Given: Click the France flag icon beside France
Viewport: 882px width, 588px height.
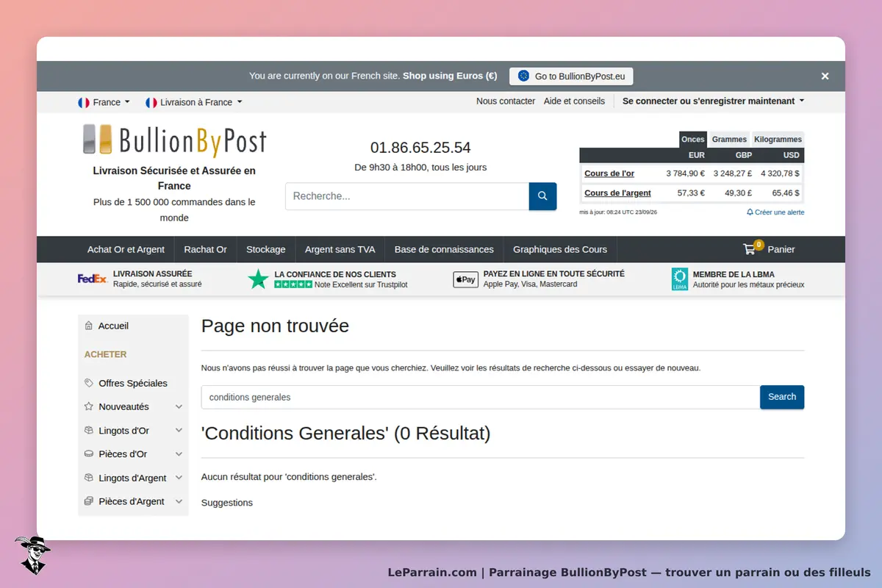Looking at the screenshot, I should [84, 102].
